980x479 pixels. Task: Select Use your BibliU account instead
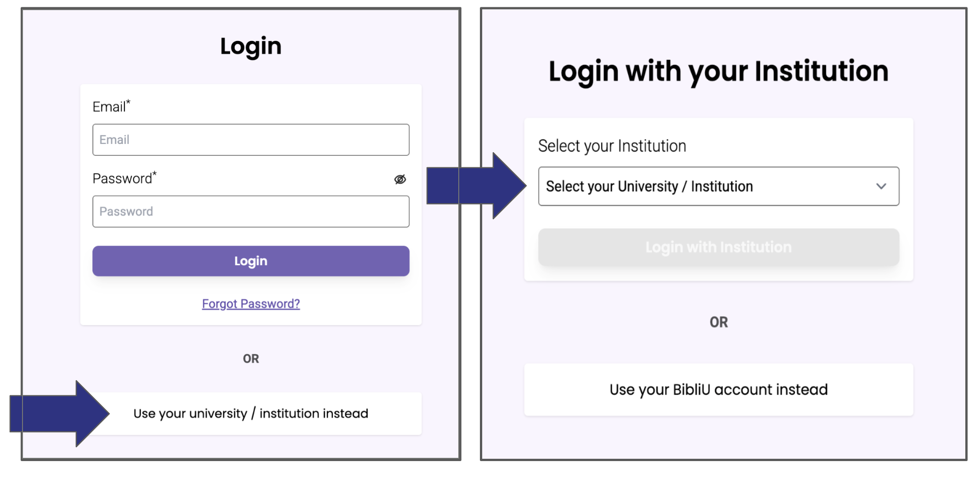(719, 390)
